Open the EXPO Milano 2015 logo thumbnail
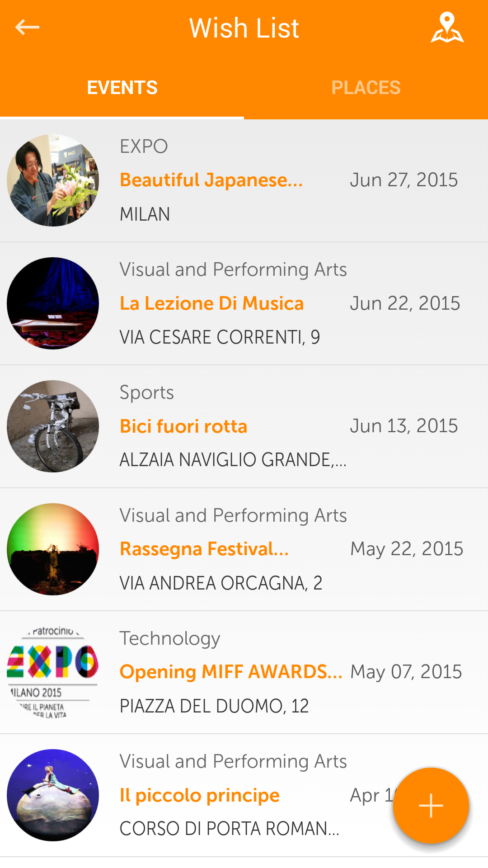This screenshot has width=488, height=868. click(x=53, y=672)
